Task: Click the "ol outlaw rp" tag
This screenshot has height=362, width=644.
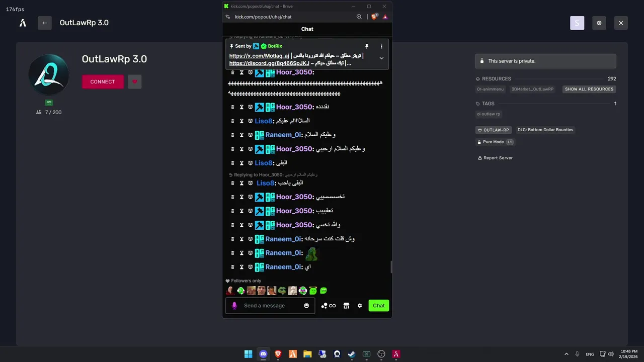Action: tap(489, 114)
